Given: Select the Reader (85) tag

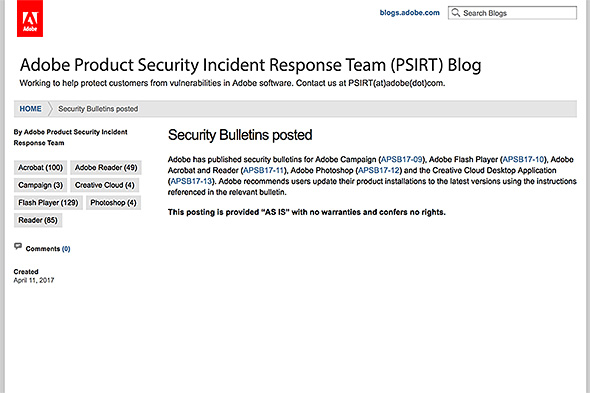Looking at the screenshot, I should (38, 220).
